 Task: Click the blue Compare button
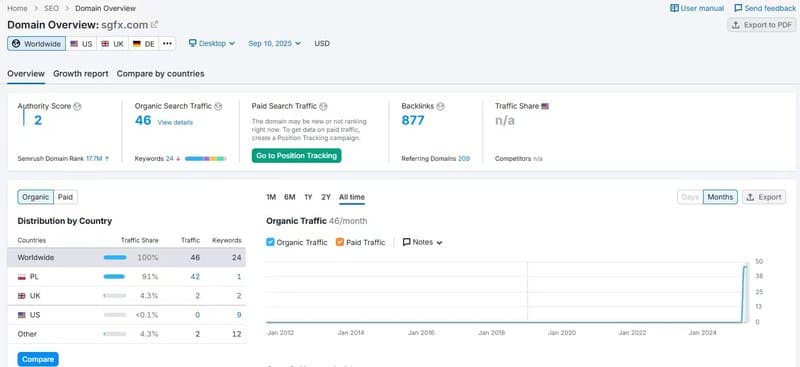click(38, 359)
